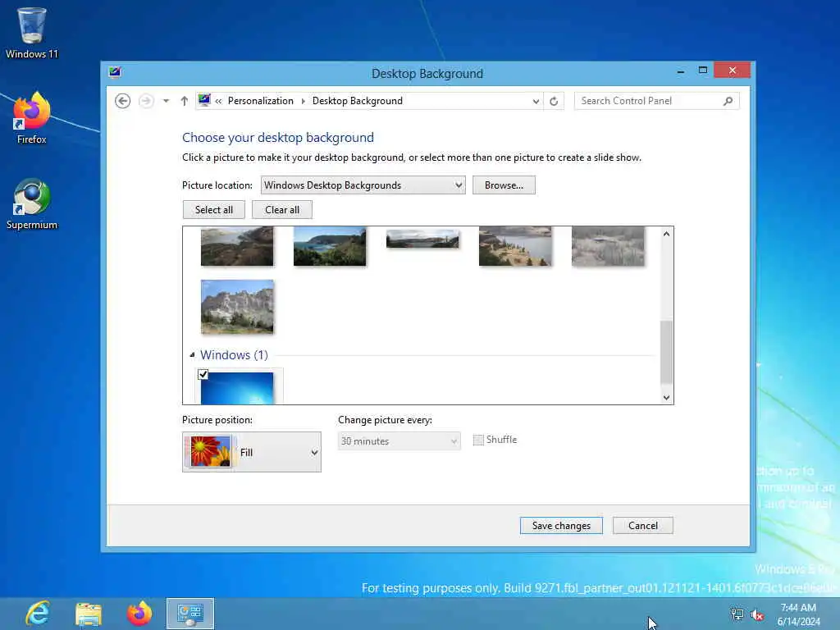Click the Control Panel taskbar button
Image resolution: width=840 pixels, height=630 pixels.
pyautogui.click(x=190, y=614)
